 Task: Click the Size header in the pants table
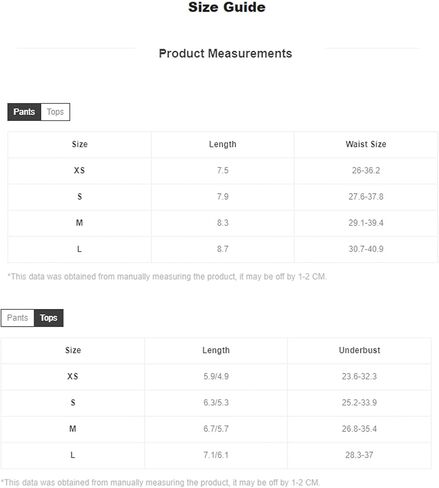click(80, 144)
